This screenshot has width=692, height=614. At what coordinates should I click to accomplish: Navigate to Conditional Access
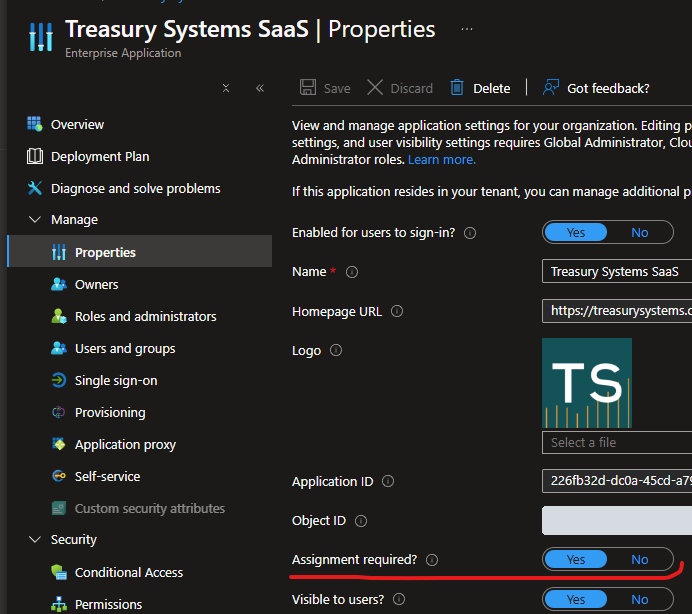(x=129, y=572)
